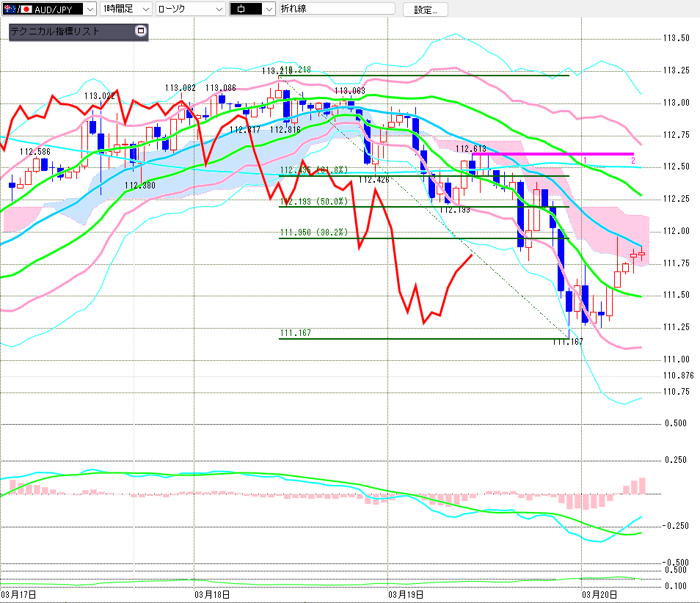700x603 pixels.
Task: Click marker 1 on the magenta line
Action: (x=585, y=159)
